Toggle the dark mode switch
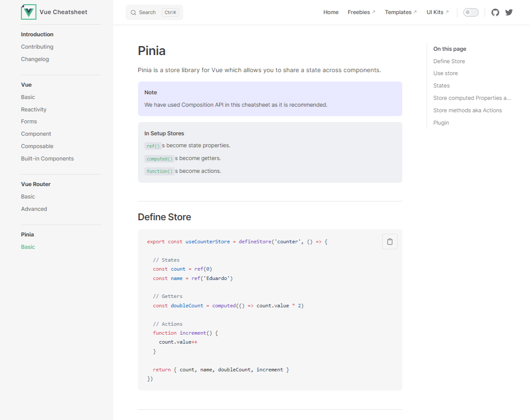This screenshot has height=420, width=529. tap(471, 12)
